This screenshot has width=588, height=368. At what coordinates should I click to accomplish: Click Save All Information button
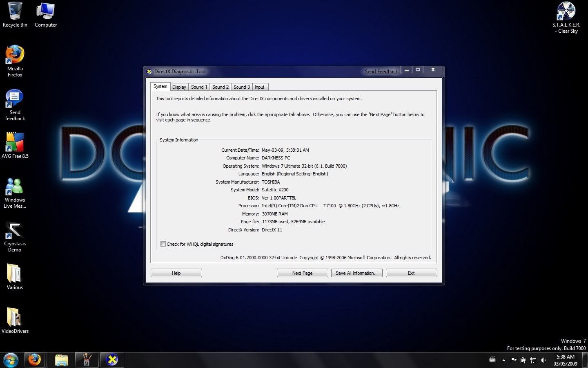[357, 273]
